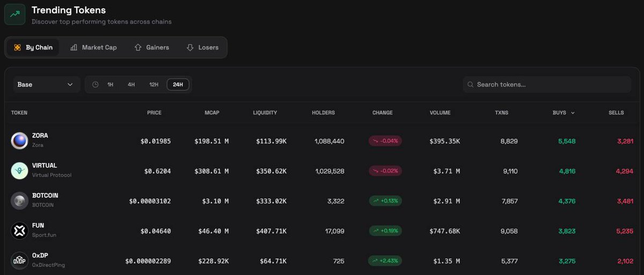Image resolution: width=644 pixels, height=275 pixels.
Task: Click the OxDP token name
Action: (40, 256)
